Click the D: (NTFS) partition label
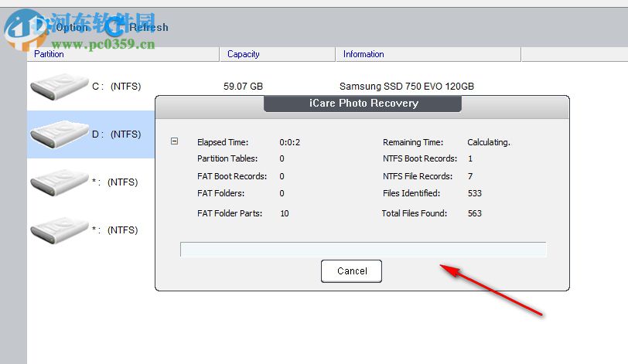Viewport: 628px width, 364px height. click(117, 134)
